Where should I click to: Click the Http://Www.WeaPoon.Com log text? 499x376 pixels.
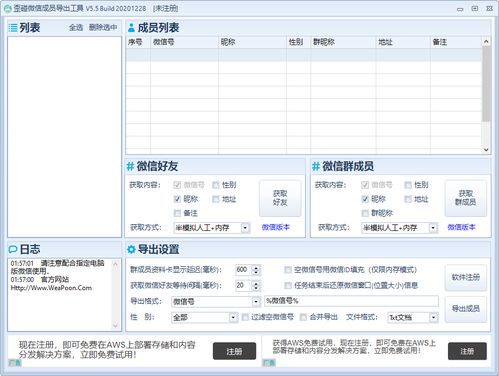[x=51, y=288]
